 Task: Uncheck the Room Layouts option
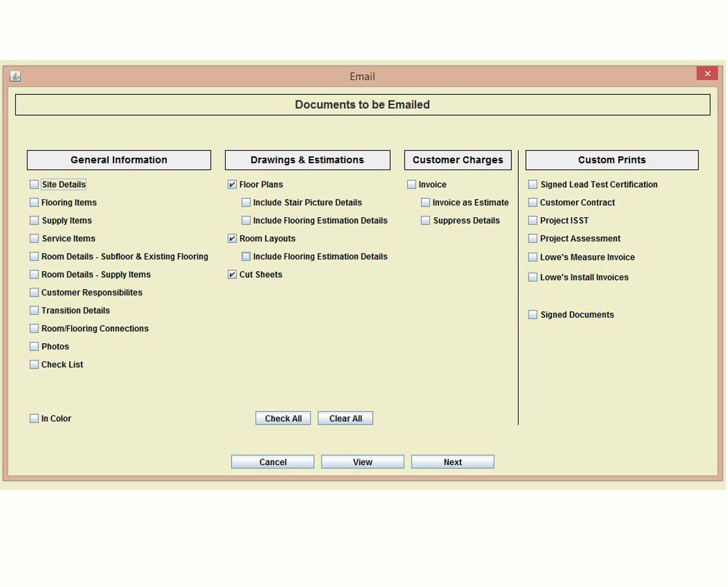pos(232,239)
